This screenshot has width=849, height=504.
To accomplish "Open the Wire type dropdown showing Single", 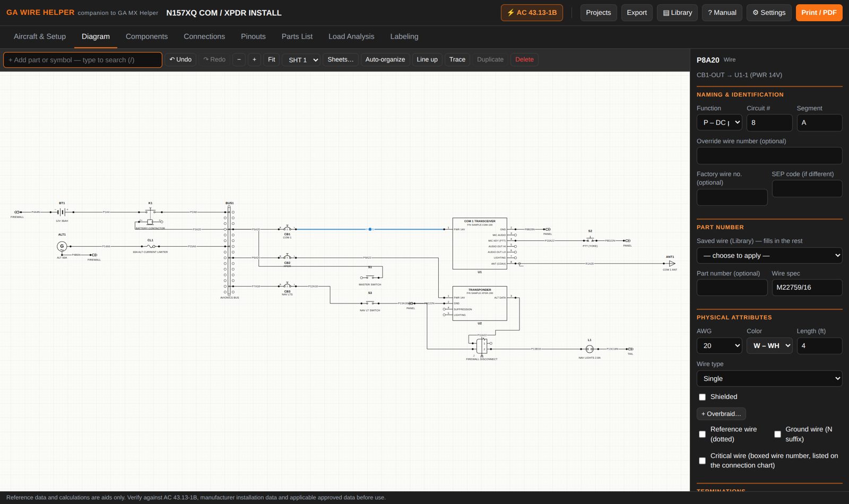I will point(769,379).
